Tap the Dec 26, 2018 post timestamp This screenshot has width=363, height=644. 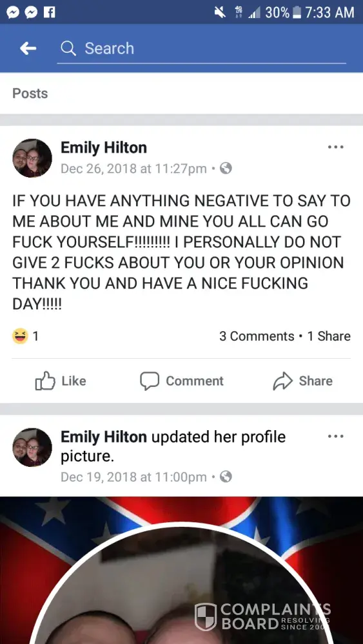pos(133,169)
